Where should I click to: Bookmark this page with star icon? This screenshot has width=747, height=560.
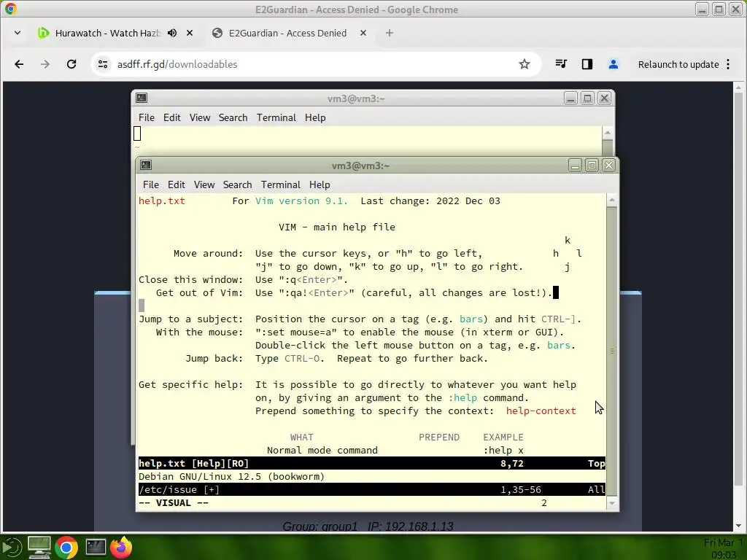click(x=524, y=64)
